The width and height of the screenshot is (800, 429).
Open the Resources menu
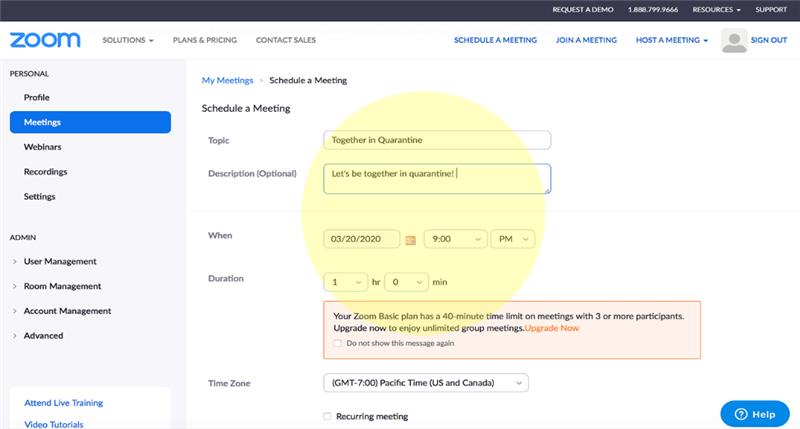point(716,10)
